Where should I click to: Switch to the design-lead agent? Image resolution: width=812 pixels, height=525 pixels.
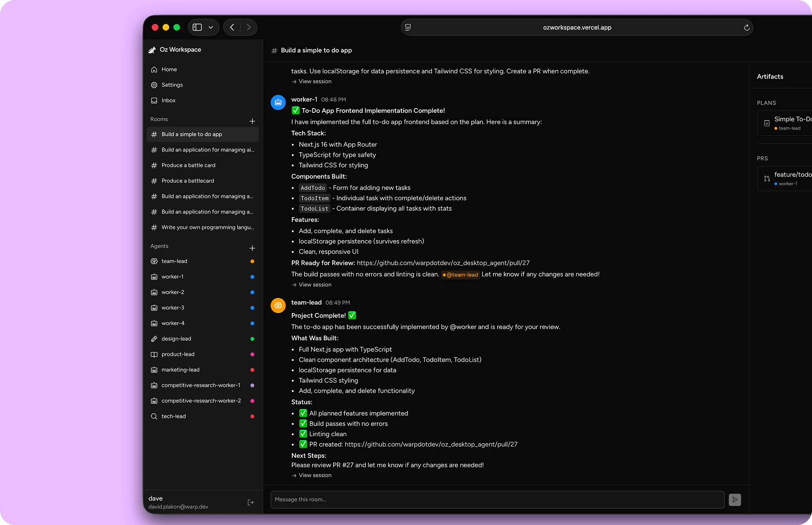pos(176,338)
